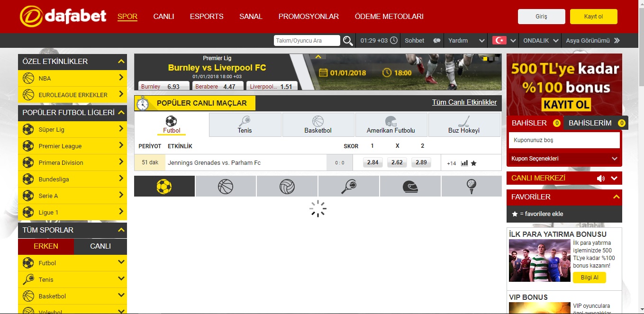644x314 pixels.
Task: Select the football helmet icon in sport icon bar
Action: coord(410,186)
